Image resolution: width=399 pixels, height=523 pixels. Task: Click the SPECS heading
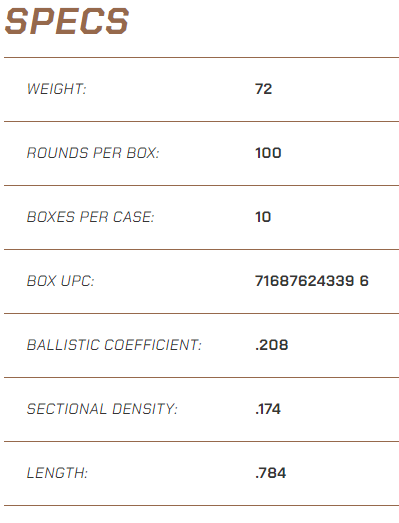(67, 22)
